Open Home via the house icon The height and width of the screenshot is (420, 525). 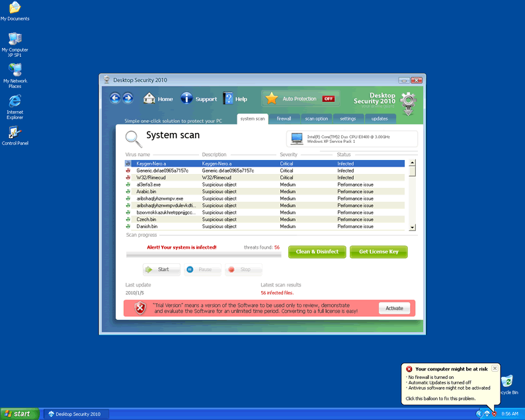pyautogui.click(x=150, y=99)
